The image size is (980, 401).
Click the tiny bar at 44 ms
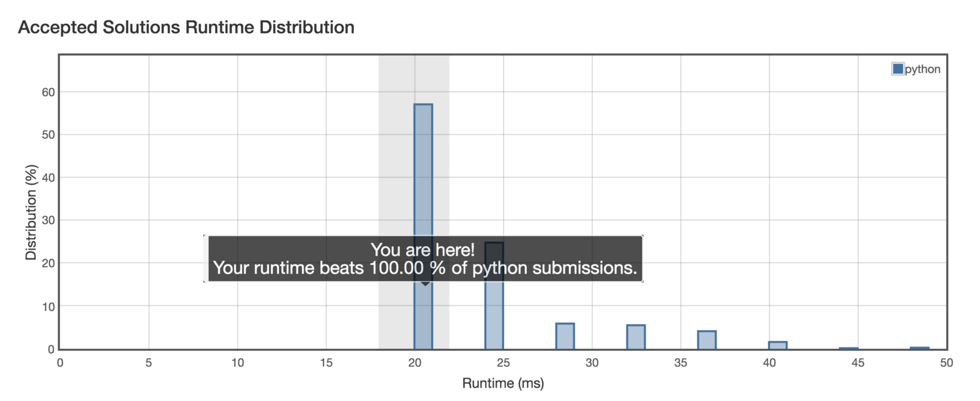pos(848,348)
